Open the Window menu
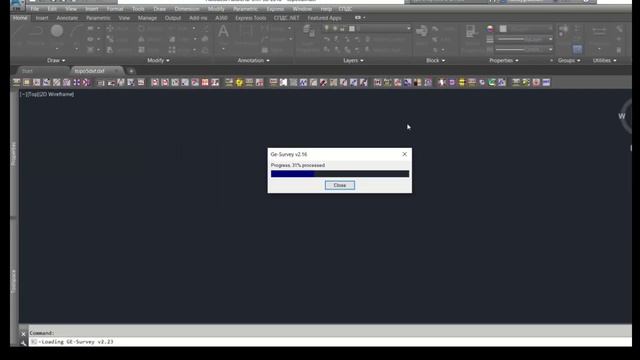 tap(302, 9)
